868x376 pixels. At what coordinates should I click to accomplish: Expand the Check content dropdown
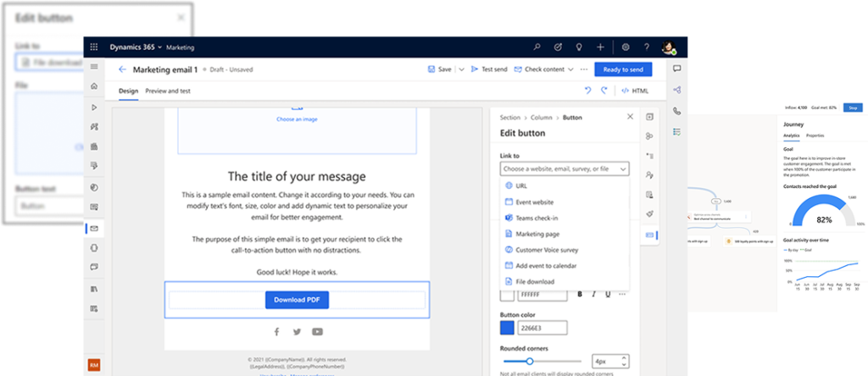point(571,69)
